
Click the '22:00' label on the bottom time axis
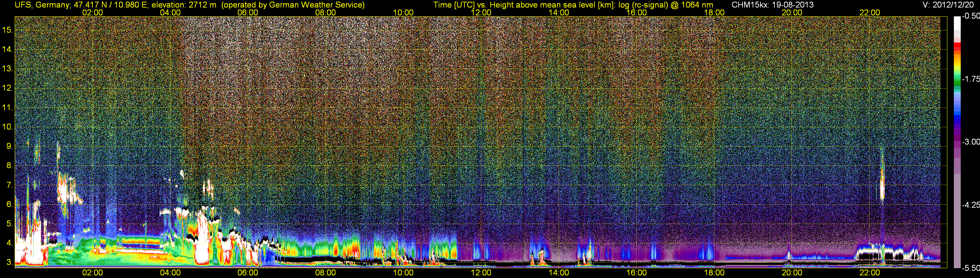pos(870,273)
